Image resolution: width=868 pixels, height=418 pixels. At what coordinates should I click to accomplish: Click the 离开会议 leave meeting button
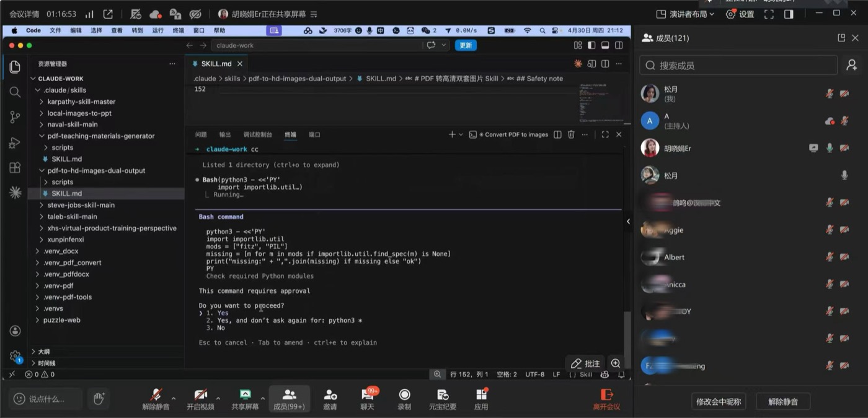pos(606,399)
